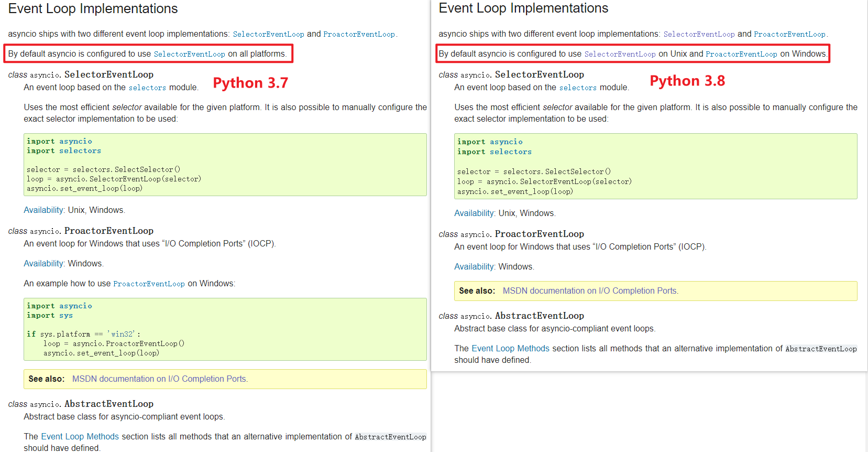Open SelectorEventLoop link before 'on all platforms'
This screenshot has height=452, width=868.
pyautogui.click(x=189, y=54)
